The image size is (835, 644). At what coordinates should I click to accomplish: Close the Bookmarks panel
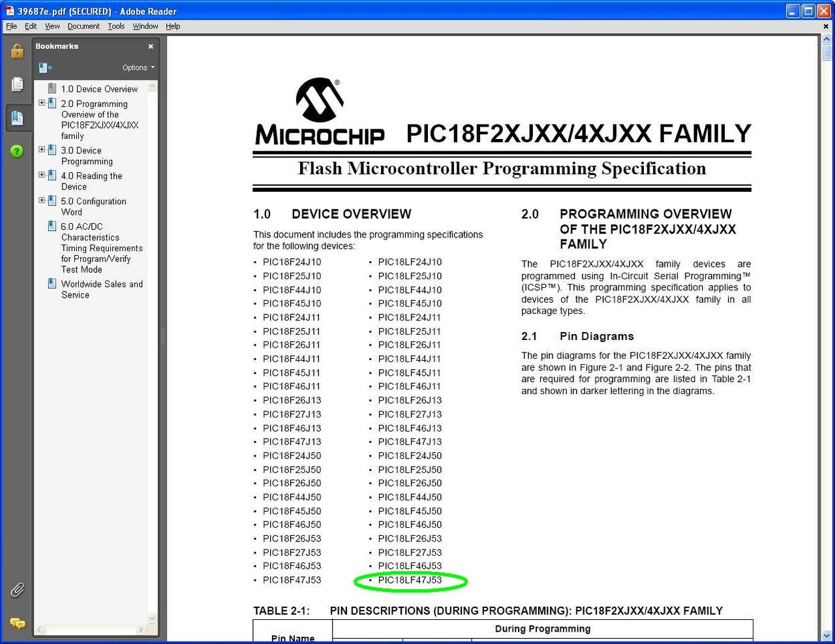point(151,46)
